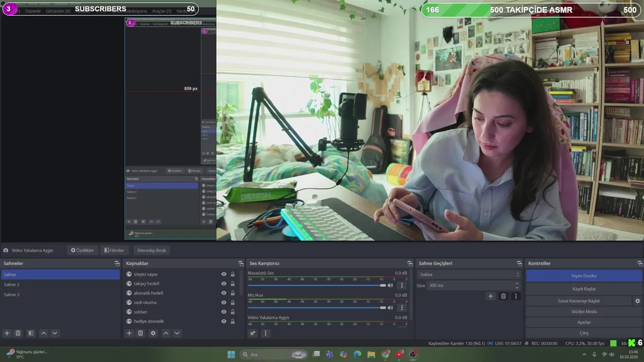This screenshot has height=362, width=644.
Task: Open Ayarlar button
Action: (584, 322)
